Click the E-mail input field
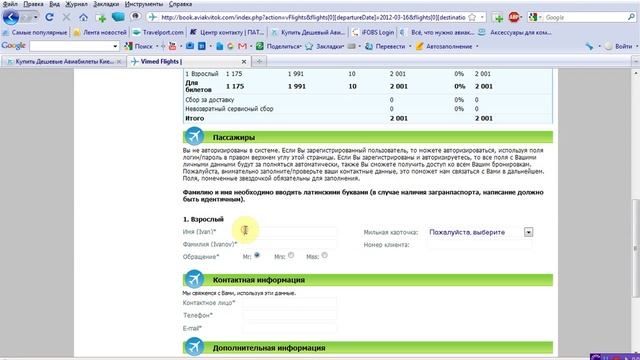This screenshot has width=640, height=360. (289, 328)
